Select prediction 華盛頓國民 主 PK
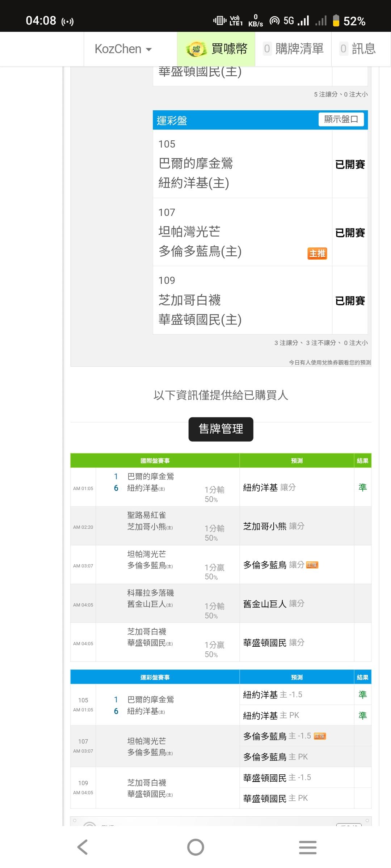The width and height of the screenshot is (391, 868). tap(276, 798)
